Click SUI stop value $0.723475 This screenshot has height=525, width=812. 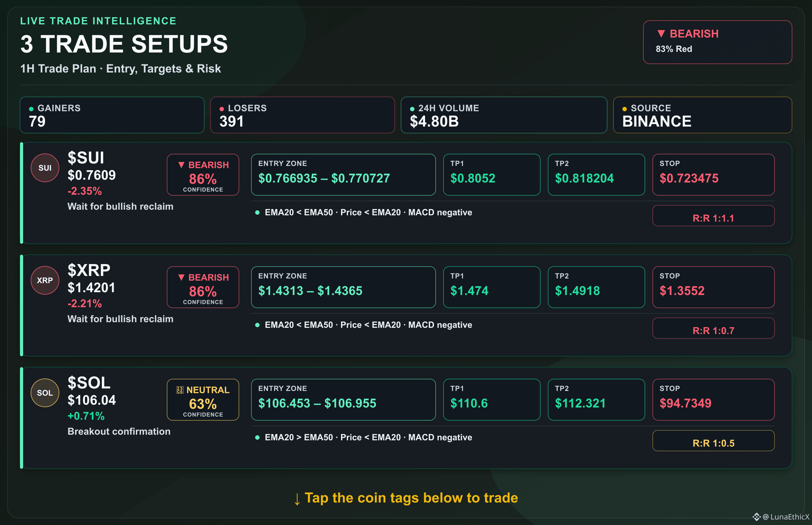pos(689,178)
